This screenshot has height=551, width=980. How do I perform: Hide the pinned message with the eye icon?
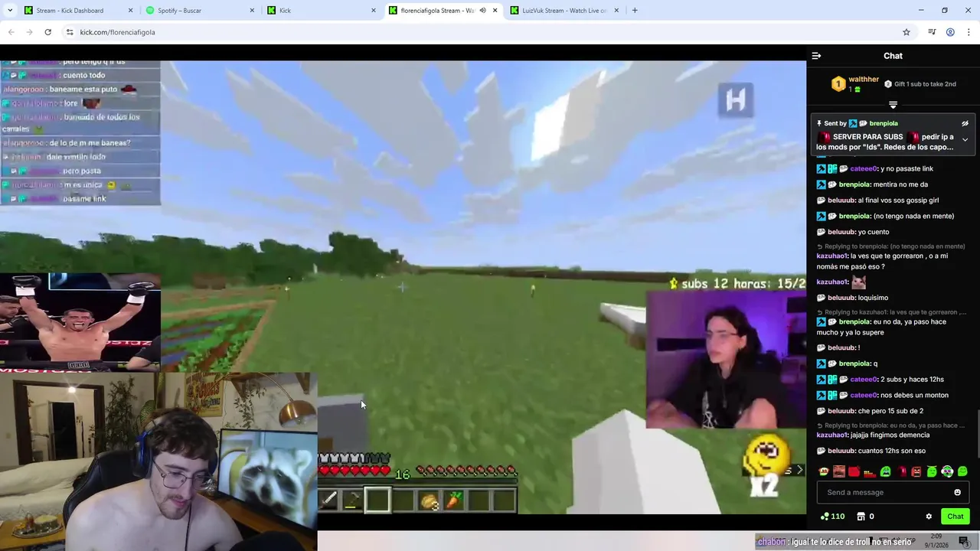pyautogui.click(x=965, y=123)
